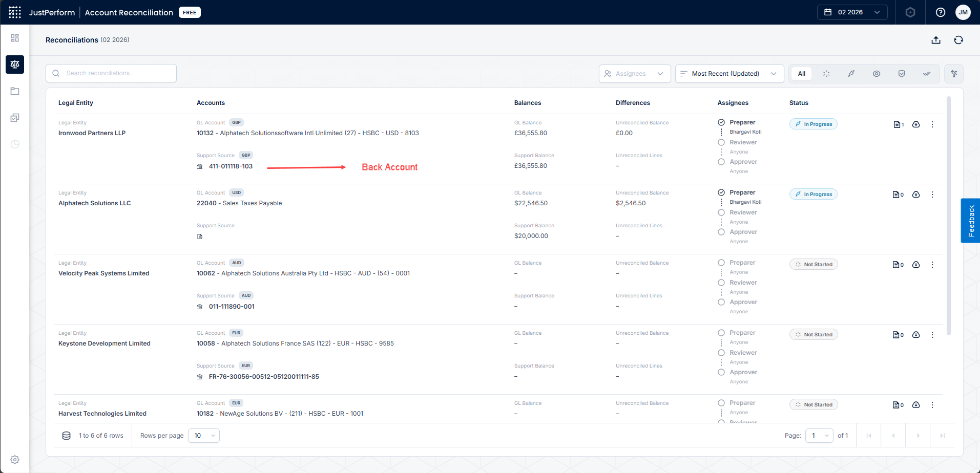This screenshot has height=473, width=980.
Task: Open the documents icon for Ironwood Partners LLP
Action: coord(898,124)
